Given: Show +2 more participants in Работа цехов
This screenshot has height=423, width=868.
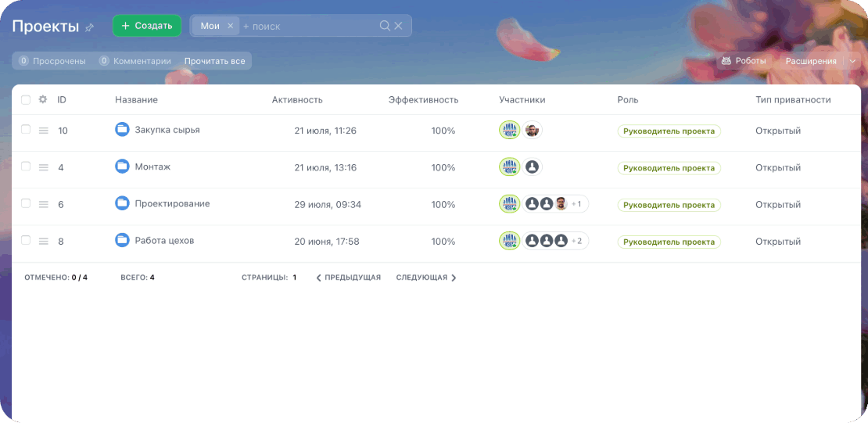Looking at the screenshot, I should point(577,241).
